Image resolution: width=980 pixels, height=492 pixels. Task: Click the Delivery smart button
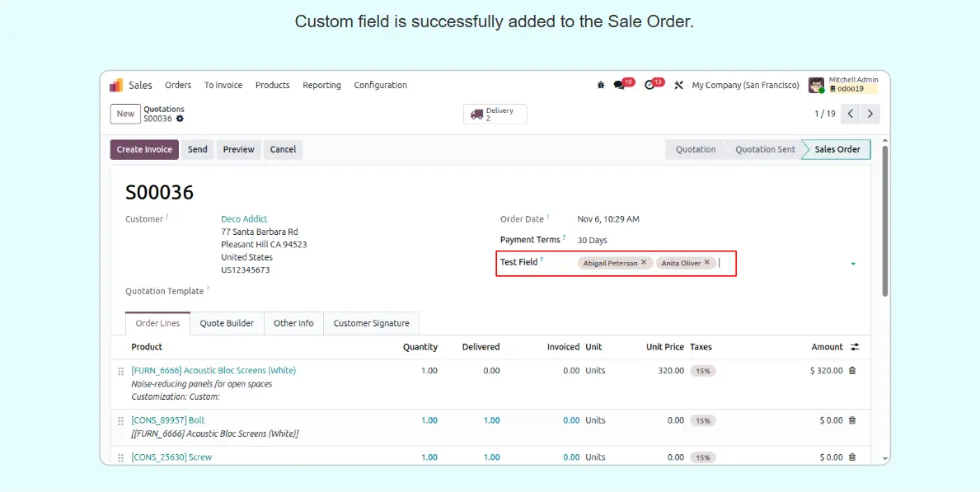495,114
